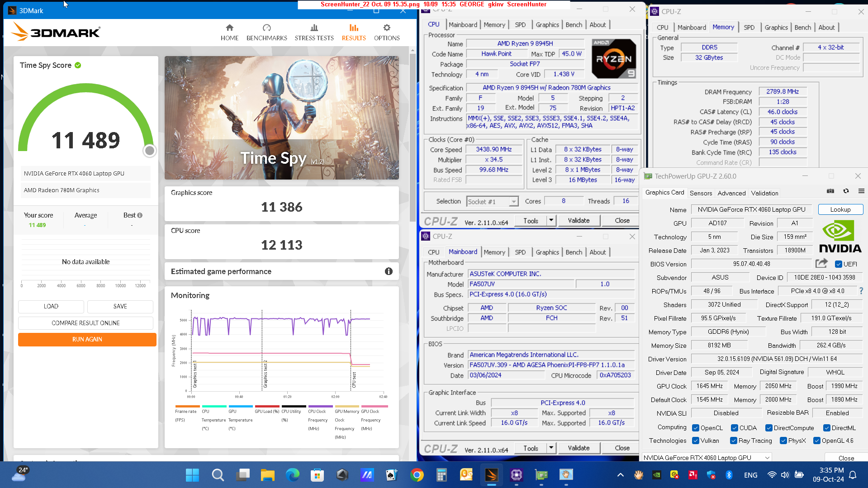Viewport: 868px width, 488px height.
Task: Open 3DMark RESULTS section
Action: click(354, 33)
